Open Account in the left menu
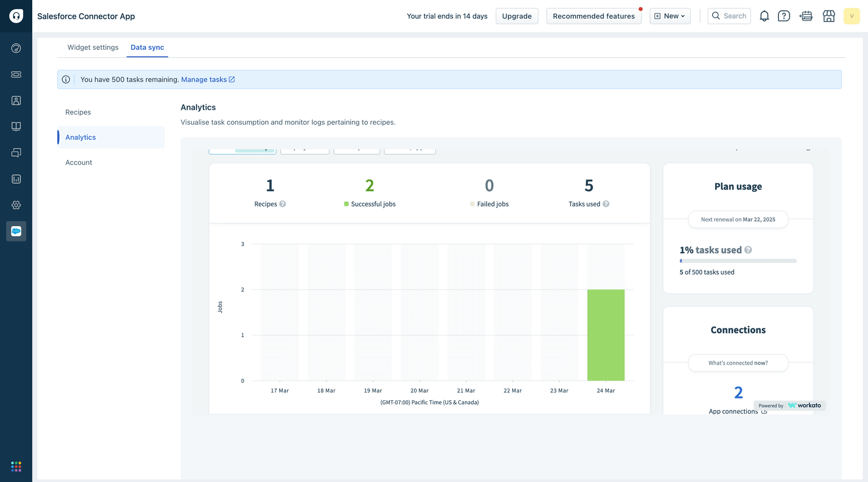This screenshot has width=868, height=482. point(79,162)
